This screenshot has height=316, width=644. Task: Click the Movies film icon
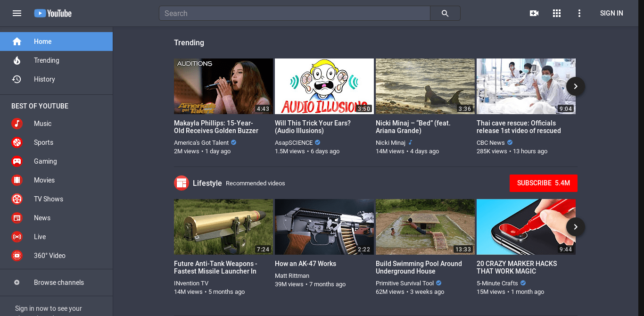[17, 180]
